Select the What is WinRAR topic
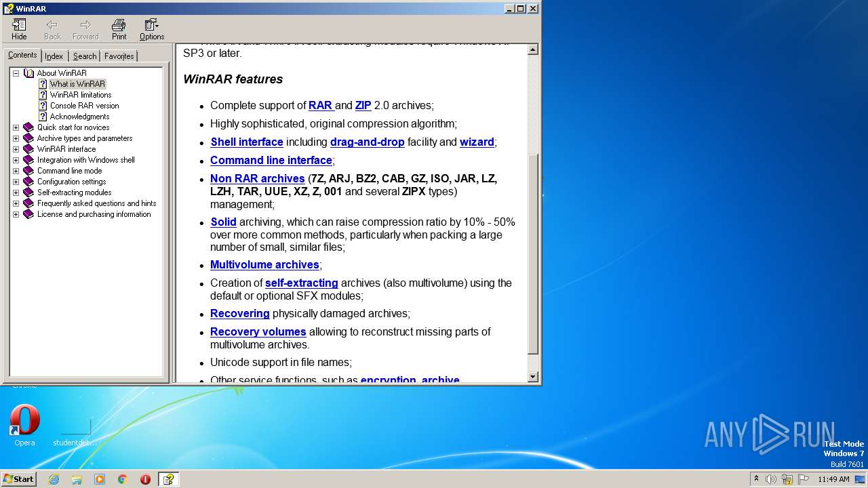This screenshot has width=868, height=488. tap(77, 84)
